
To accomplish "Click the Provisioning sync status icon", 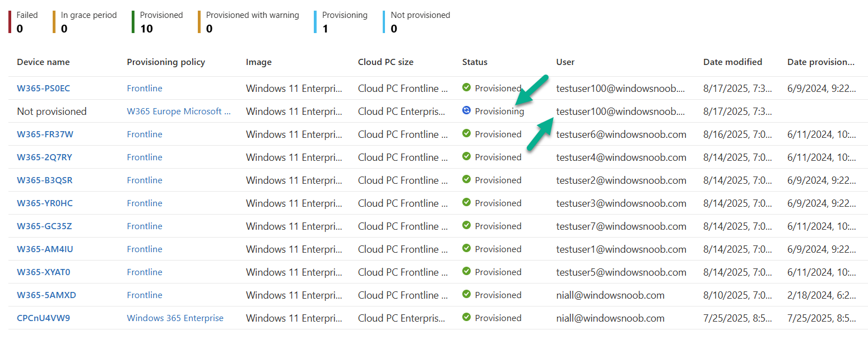I will pyautogui.click(x=466, y=111).
